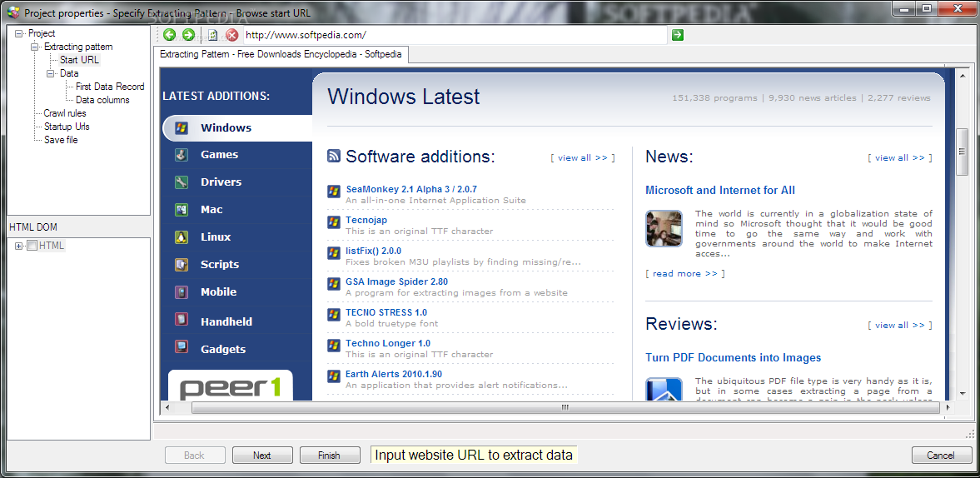Select Startup Urls tree item
Screen dimensions: 980x478
[67, 127]
